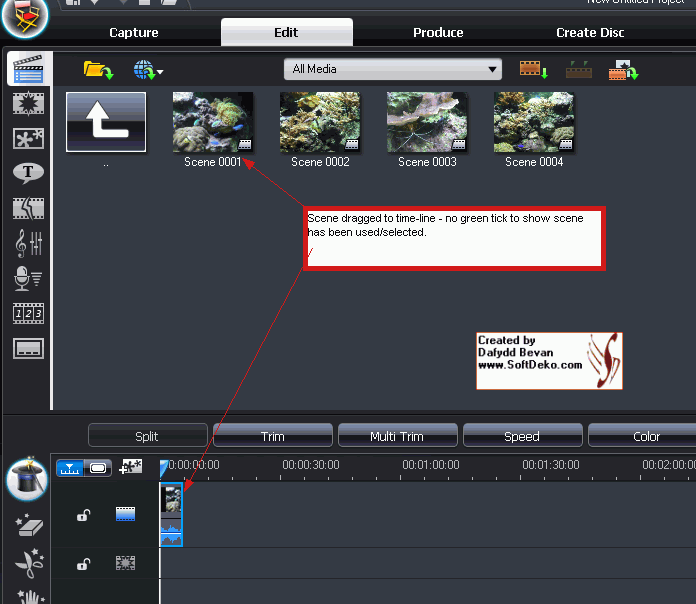This screenshot has height=604, width=696.
Task: Click the CyberLink director chair logo
Action: point(25,18)
